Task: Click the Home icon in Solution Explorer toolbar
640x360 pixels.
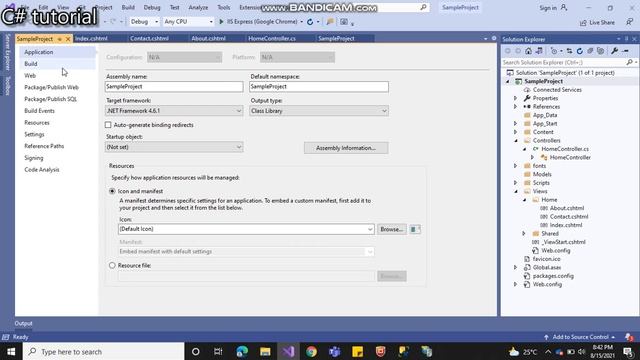Action: [x=529, y=51]
